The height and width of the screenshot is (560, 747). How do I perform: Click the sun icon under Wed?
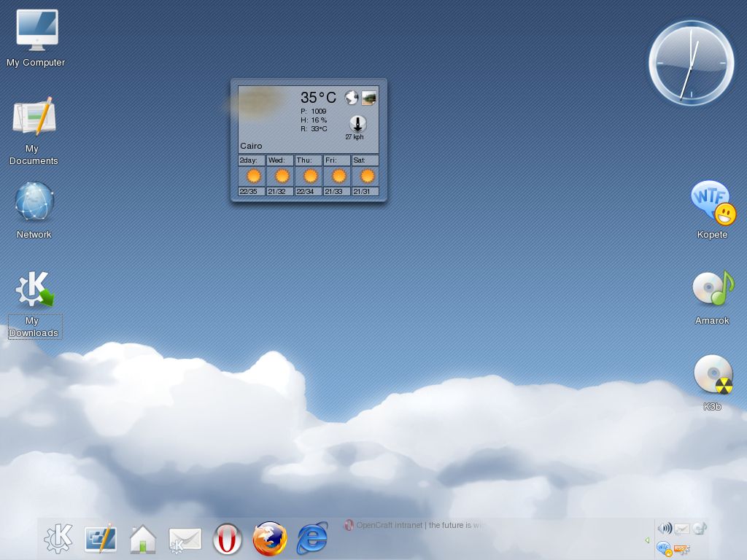click(x=282, y=176)
